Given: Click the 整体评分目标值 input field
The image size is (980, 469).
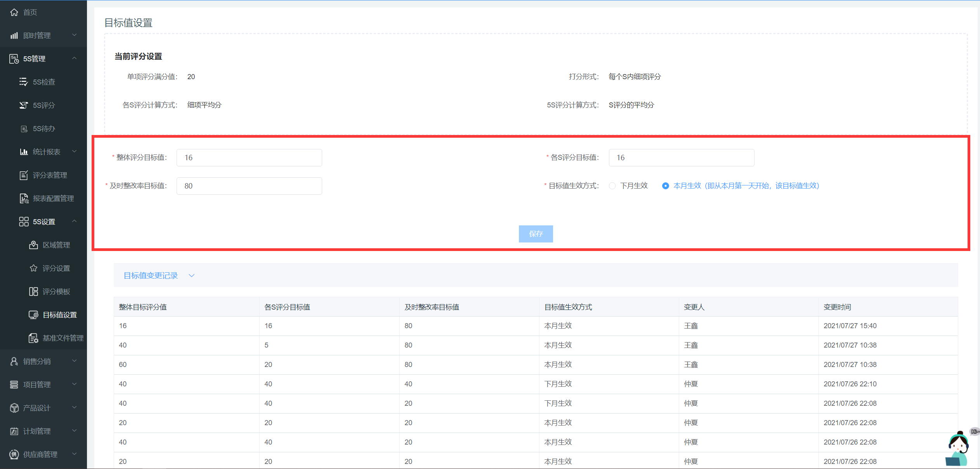Looking at the screenshot, I should tap(249, 157).
